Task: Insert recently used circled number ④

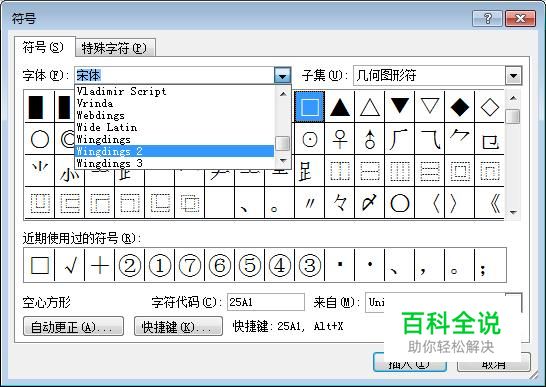Action: pos(280,265)
